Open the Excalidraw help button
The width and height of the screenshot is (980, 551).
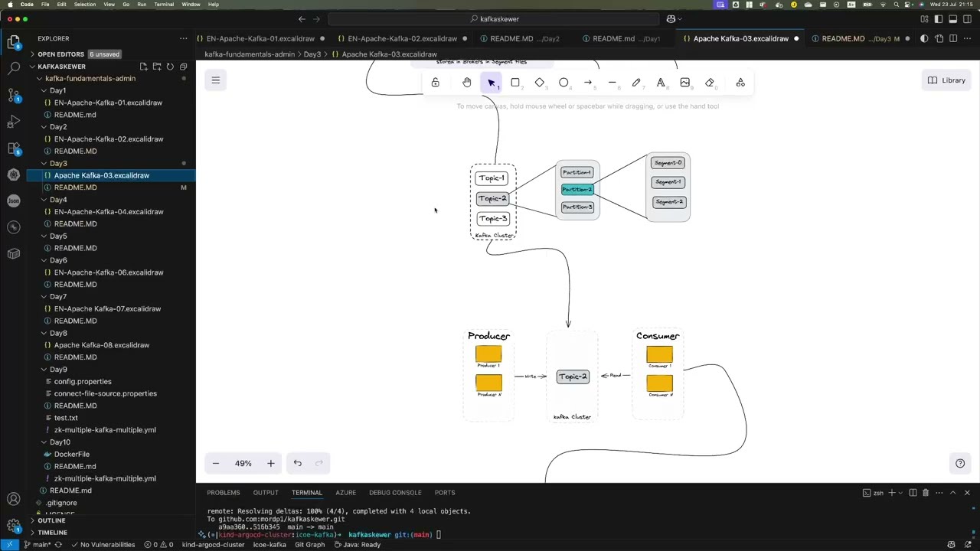tap(960, 463)
